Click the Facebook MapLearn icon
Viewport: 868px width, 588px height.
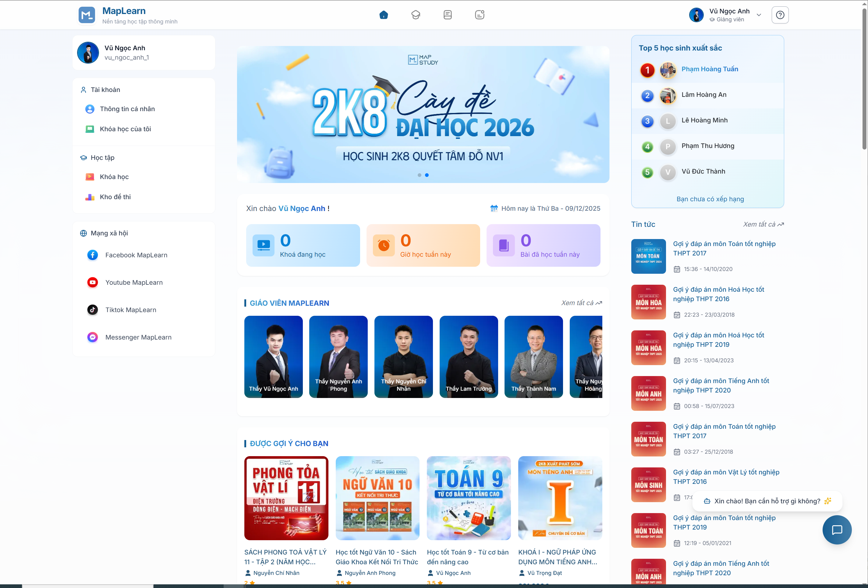93,255
